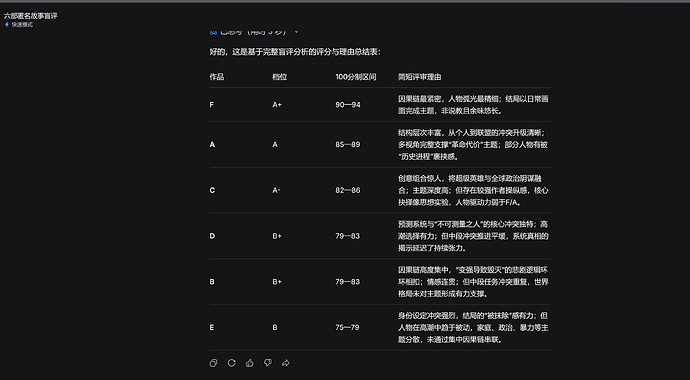Click the blue lightning bolt icon
The width and height of the screenshot is (690, 380).
[x=7, y=25]
